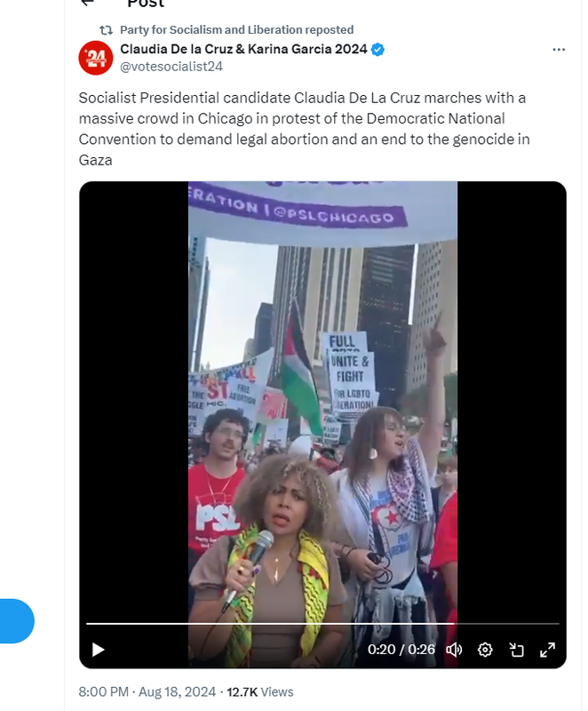Play the protest video
Image resolution: width=588 pixels, height=711 pixels.
pyautogui.click(x=98, y=650)
